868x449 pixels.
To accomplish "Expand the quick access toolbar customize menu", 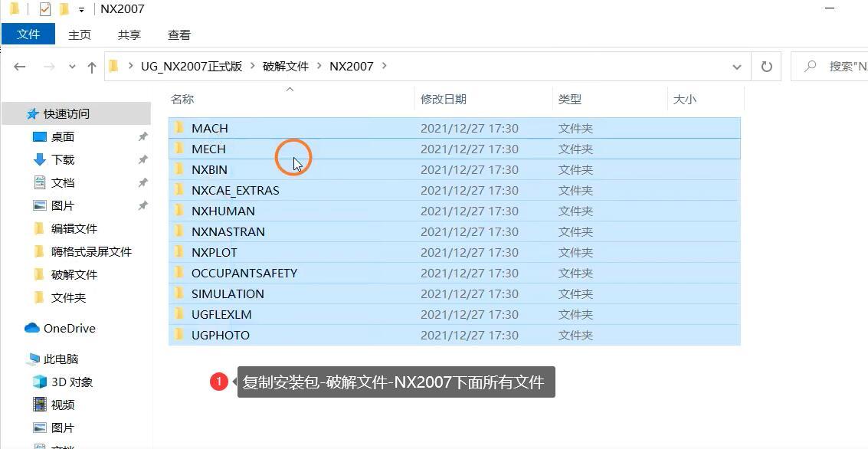I will coord(81,8).
